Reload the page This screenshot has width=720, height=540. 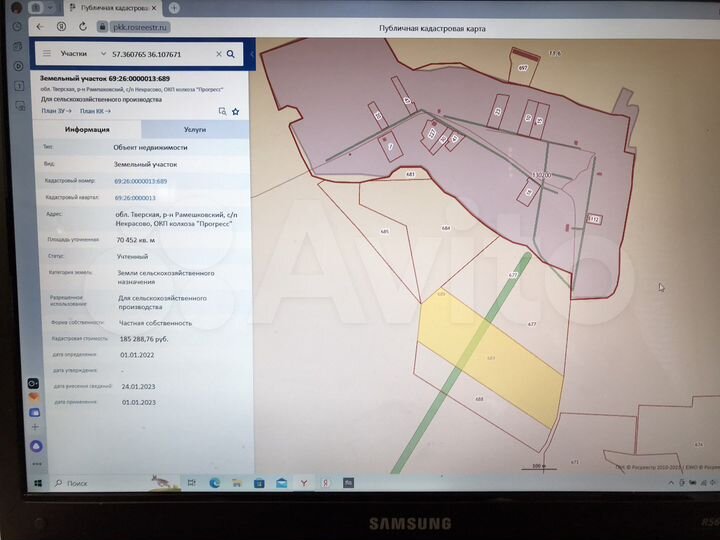(83, 27)
